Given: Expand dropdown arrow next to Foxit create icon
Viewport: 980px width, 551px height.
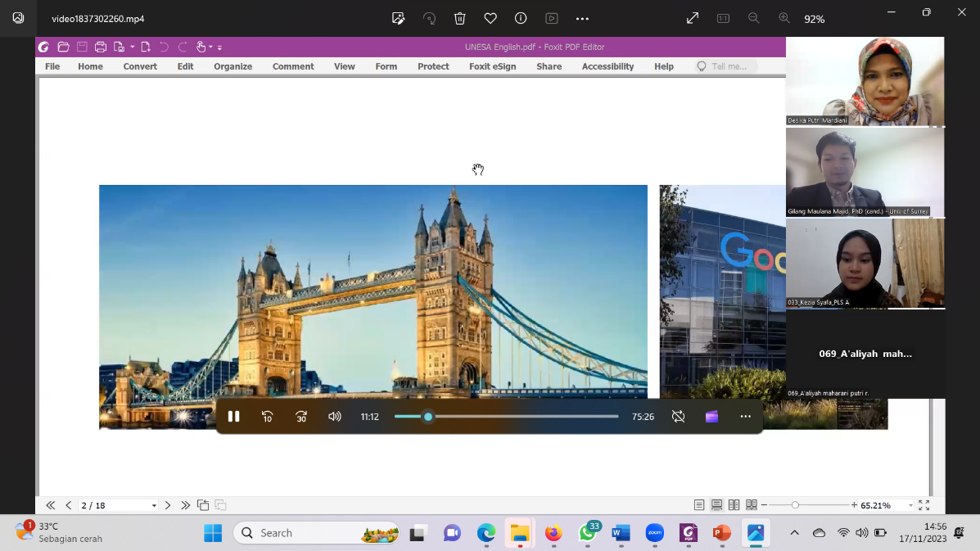Looking at the screenshot, I should click(133, 47).
